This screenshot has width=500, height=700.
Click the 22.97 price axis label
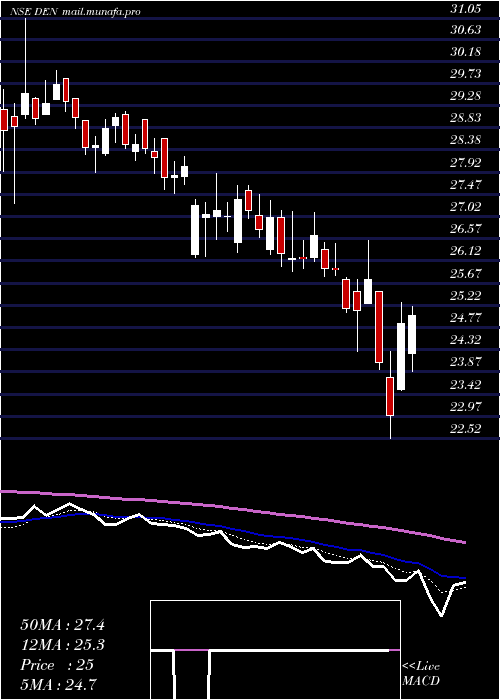(465, 407)
